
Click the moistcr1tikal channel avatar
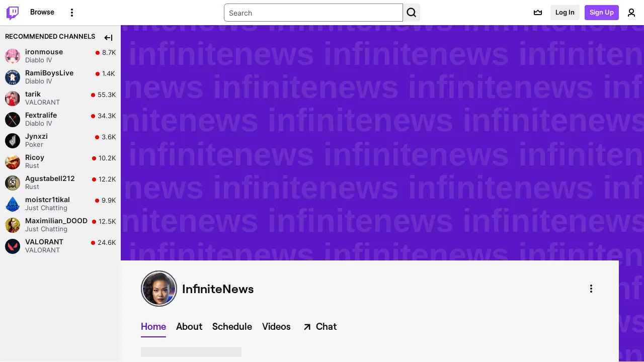(13, 204)
